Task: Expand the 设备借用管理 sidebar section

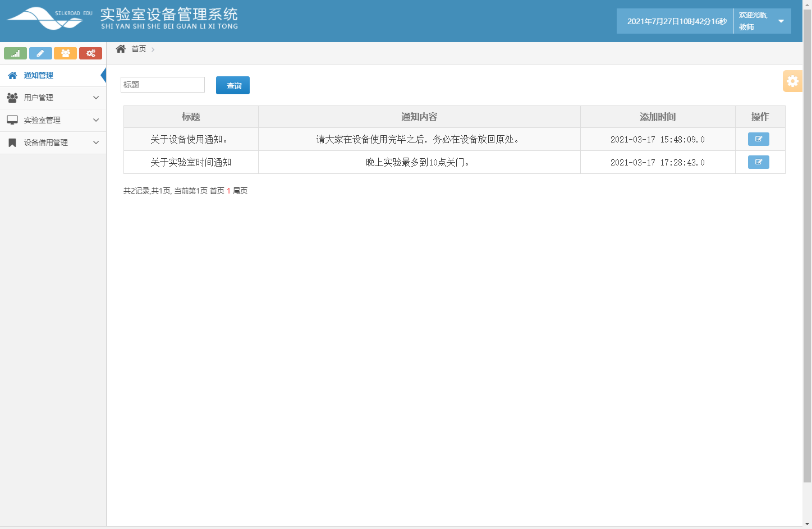Action: 53,142
